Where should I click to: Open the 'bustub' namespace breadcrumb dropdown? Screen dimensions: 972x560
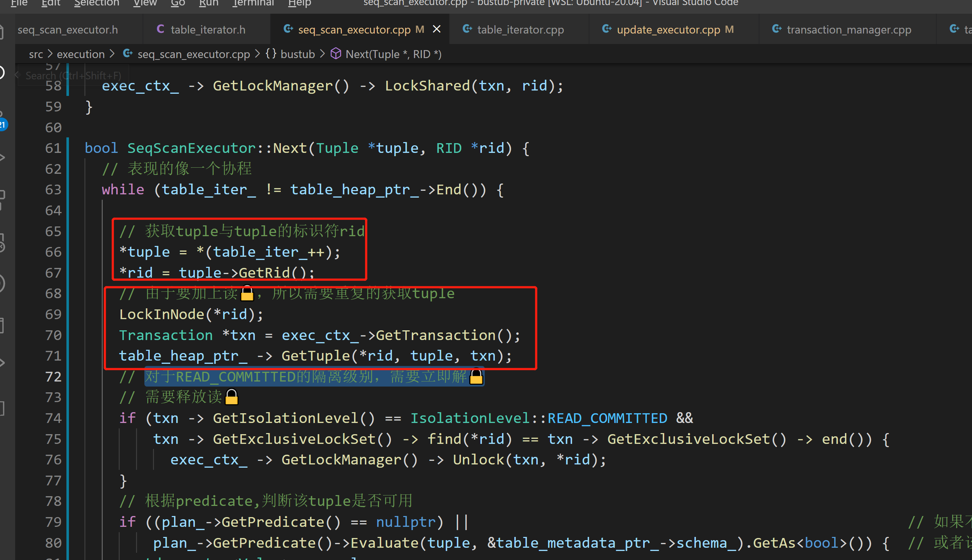coord(297,54)
